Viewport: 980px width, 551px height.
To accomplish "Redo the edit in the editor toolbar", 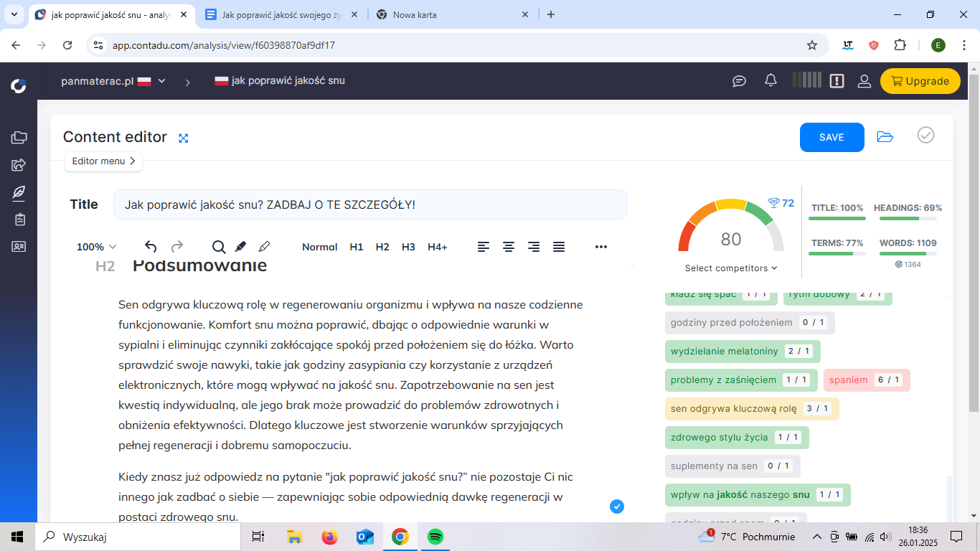I will pos(176,247).
